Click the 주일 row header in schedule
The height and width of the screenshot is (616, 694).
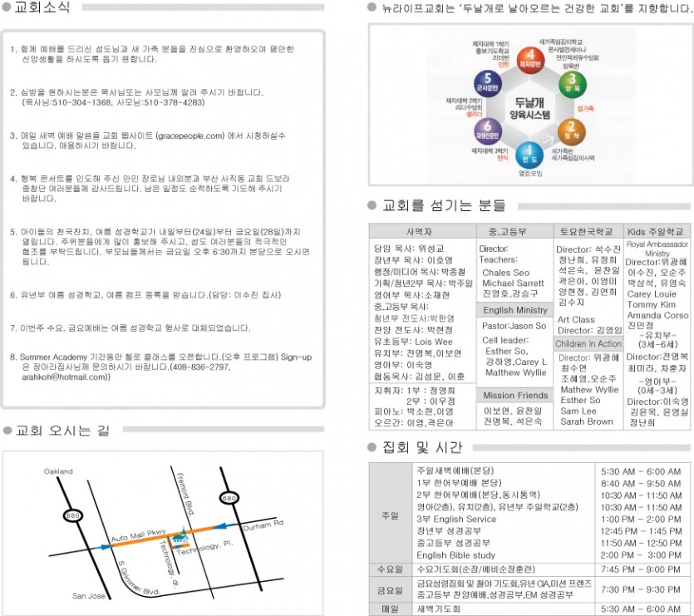390,516
